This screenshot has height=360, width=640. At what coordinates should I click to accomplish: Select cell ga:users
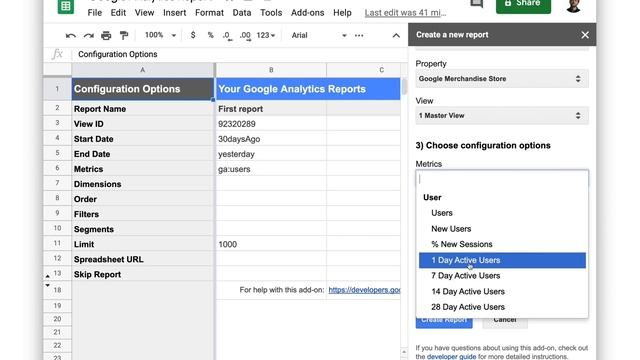[x=271, y=169]
